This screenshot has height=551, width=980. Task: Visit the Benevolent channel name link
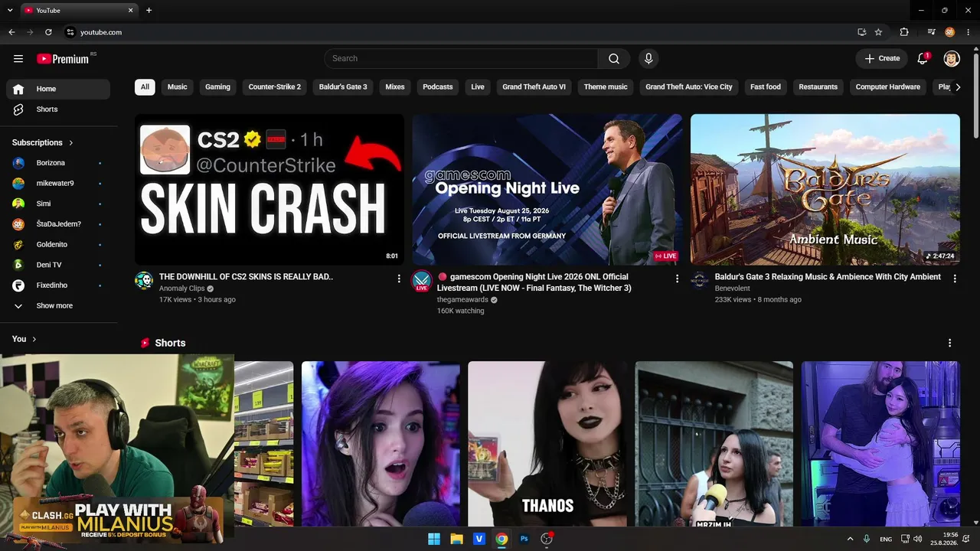733,289
